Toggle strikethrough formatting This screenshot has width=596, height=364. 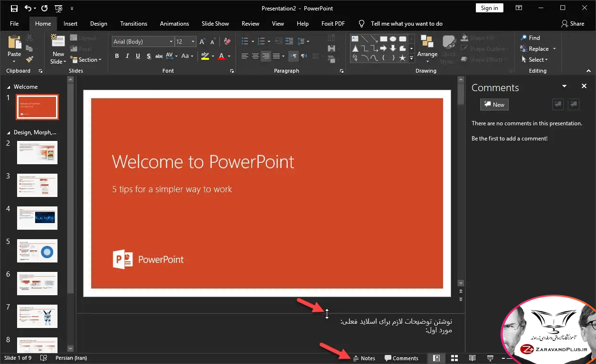coord(159,56)
